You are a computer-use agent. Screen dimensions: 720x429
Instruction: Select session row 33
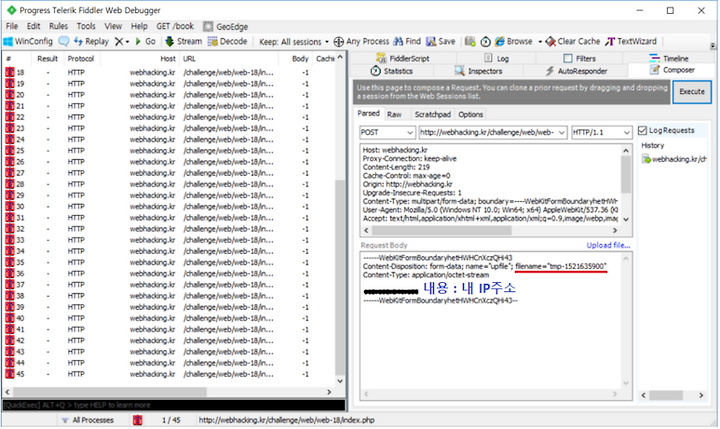tap(172, 240)
